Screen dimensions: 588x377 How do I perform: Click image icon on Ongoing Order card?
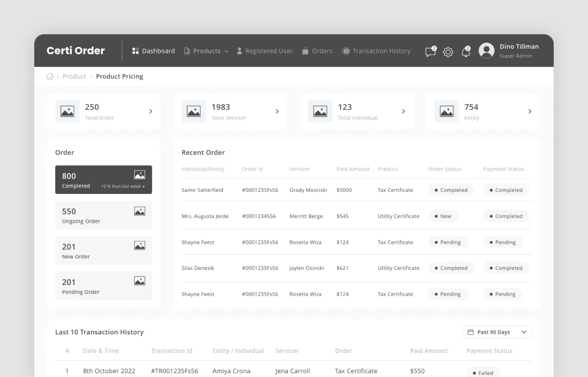point(140,211)
